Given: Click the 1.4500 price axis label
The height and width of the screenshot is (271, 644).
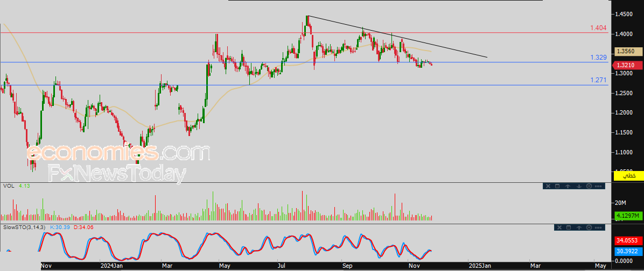Looking at the screenshot, I should click(x=623, y=15).
